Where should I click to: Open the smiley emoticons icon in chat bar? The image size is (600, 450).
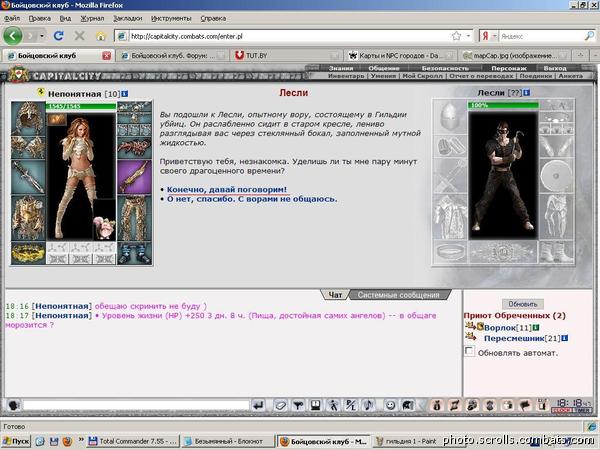(390, 405)
